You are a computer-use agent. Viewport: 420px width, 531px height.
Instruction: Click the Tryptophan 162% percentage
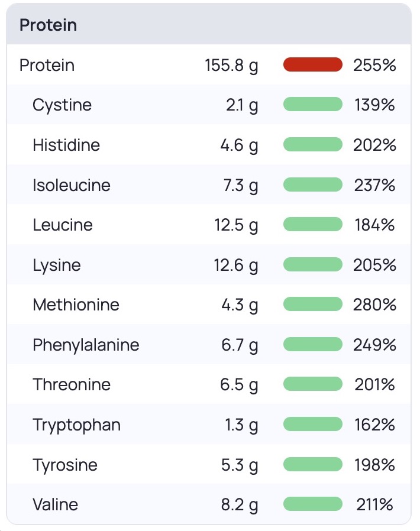pyautogui.click(x=374, y=425)
